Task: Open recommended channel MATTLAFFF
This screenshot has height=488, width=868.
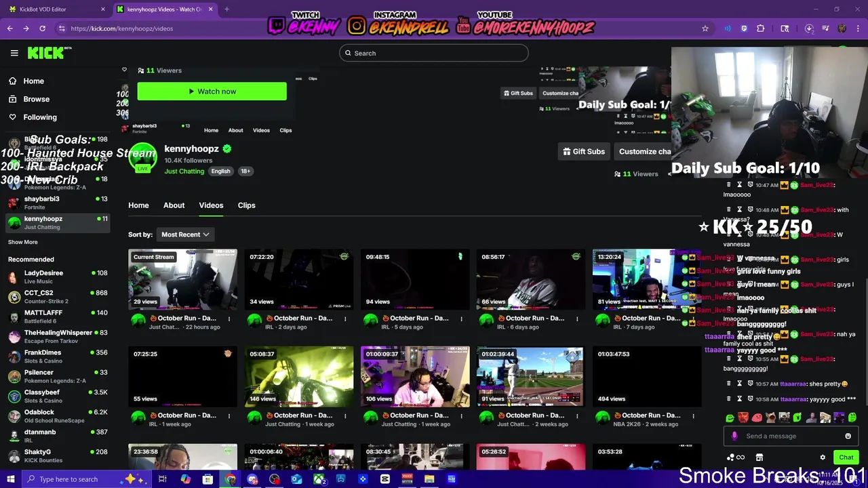Action: pyautogui.click(x=58, y=317)
